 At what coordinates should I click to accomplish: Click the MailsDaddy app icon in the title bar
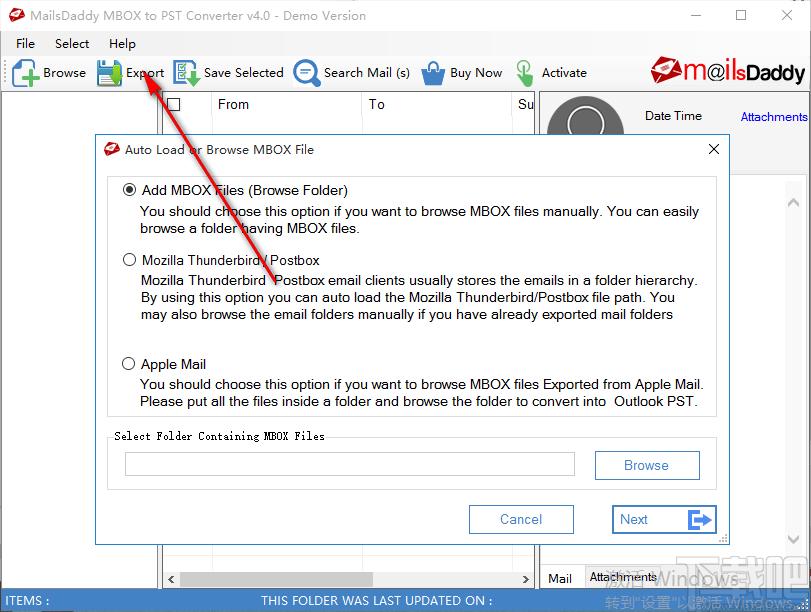17,16
